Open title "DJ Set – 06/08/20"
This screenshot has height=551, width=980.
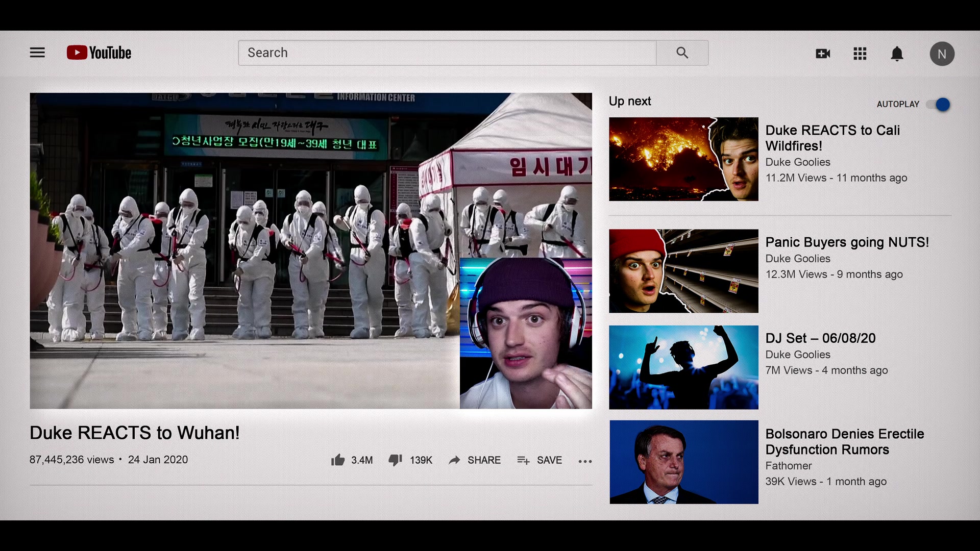coord(820,338)
